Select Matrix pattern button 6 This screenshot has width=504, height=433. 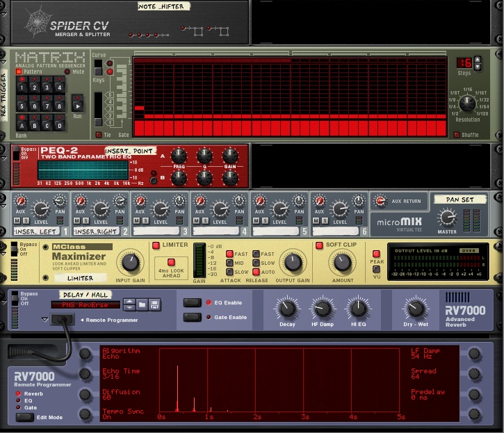point(34,103)
